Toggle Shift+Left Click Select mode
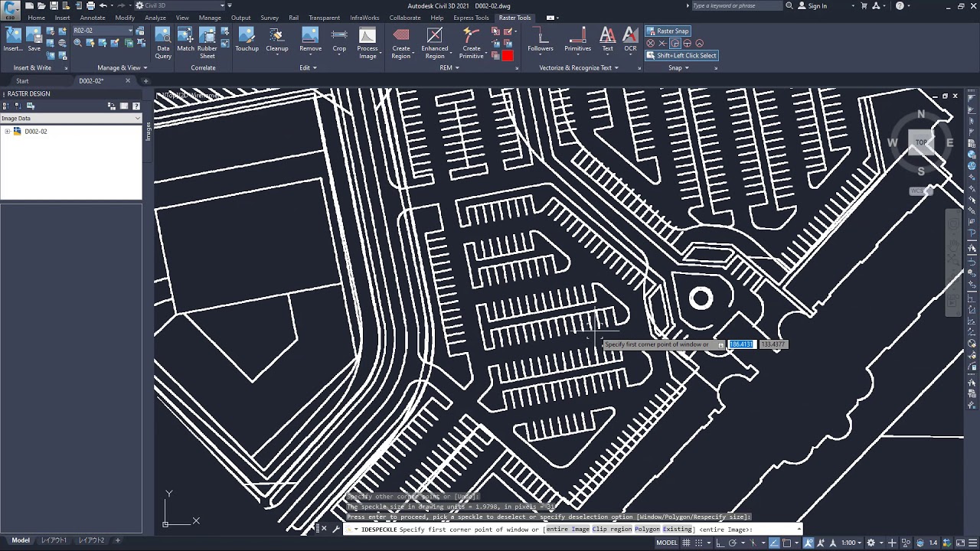This screenshot has width=980, height=551. pos(681,56)
